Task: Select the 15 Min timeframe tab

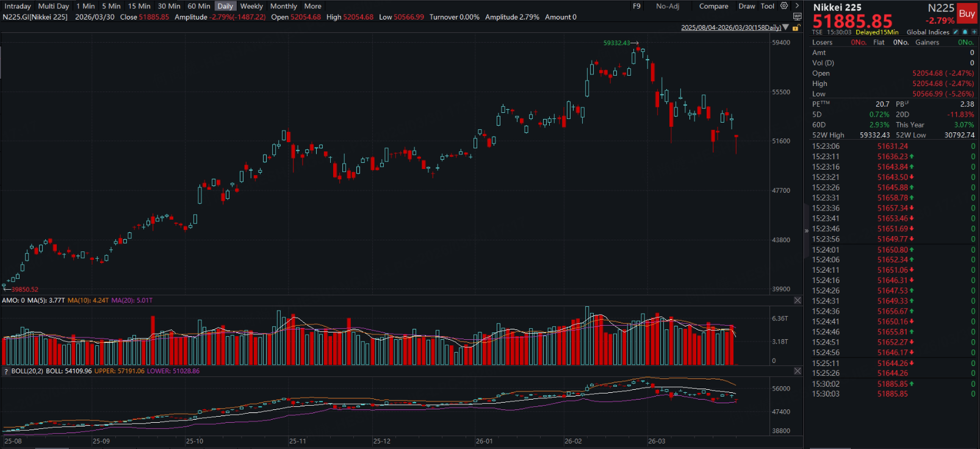Action: (x=139, y=6)
